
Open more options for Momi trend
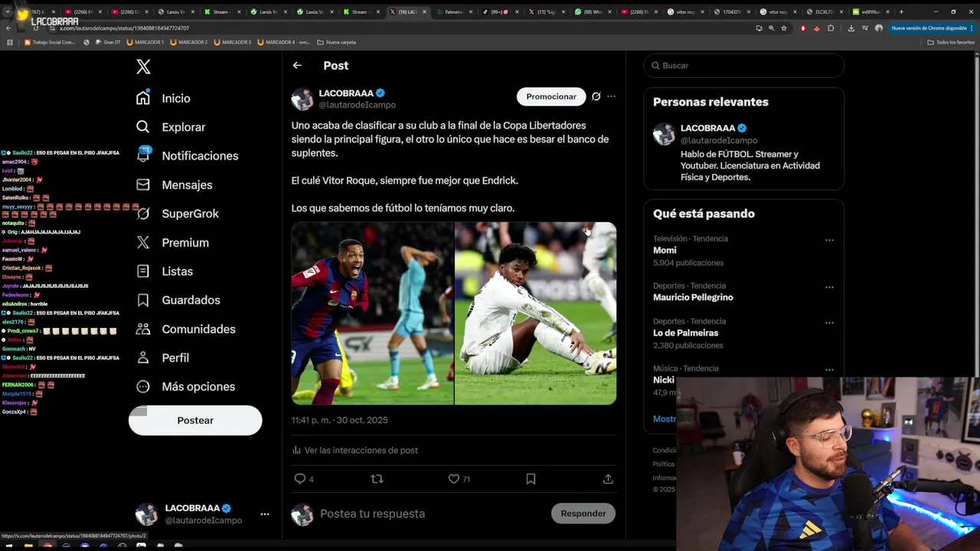point(829,240)
